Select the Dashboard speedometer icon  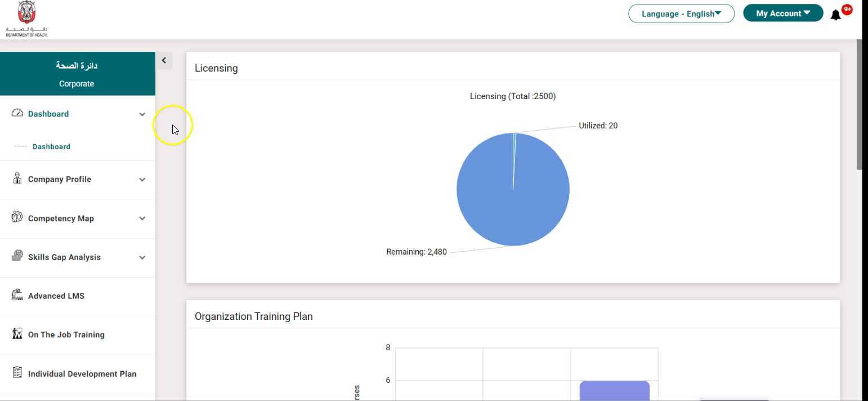pos(17,113)
